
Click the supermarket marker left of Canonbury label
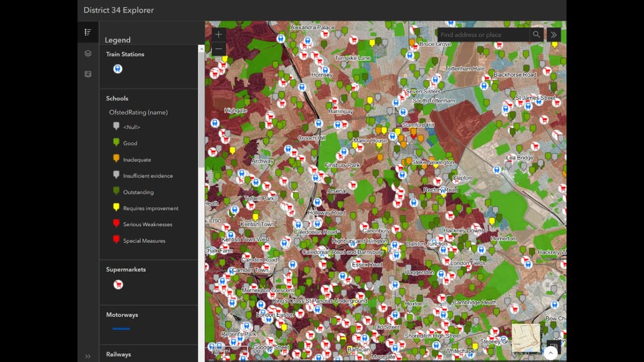(x=364, y=227)
